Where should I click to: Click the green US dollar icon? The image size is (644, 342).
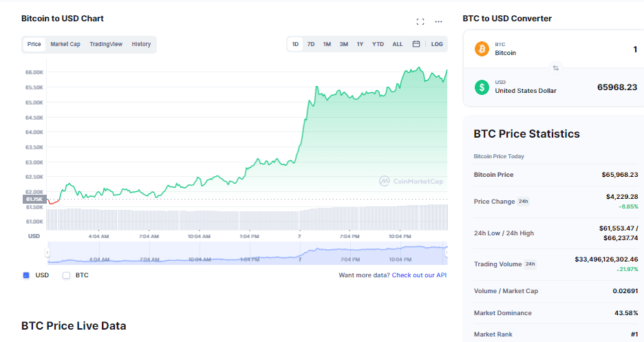coord(482,87)
